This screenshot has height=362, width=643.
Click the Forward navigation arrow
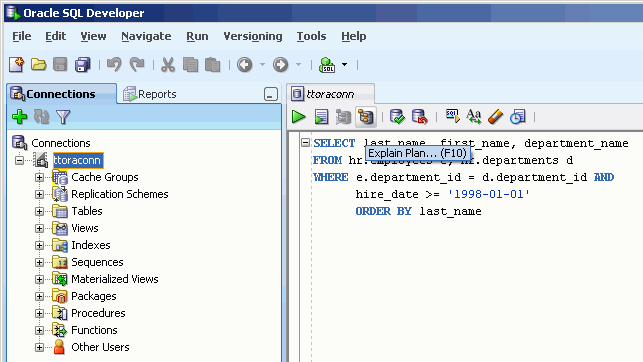pos(280,65)
